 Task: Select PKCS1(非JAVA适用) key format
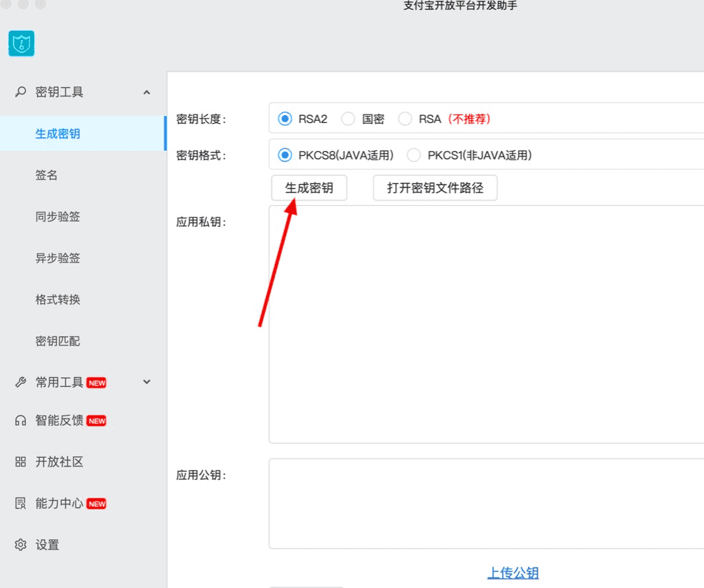point(414,155)
